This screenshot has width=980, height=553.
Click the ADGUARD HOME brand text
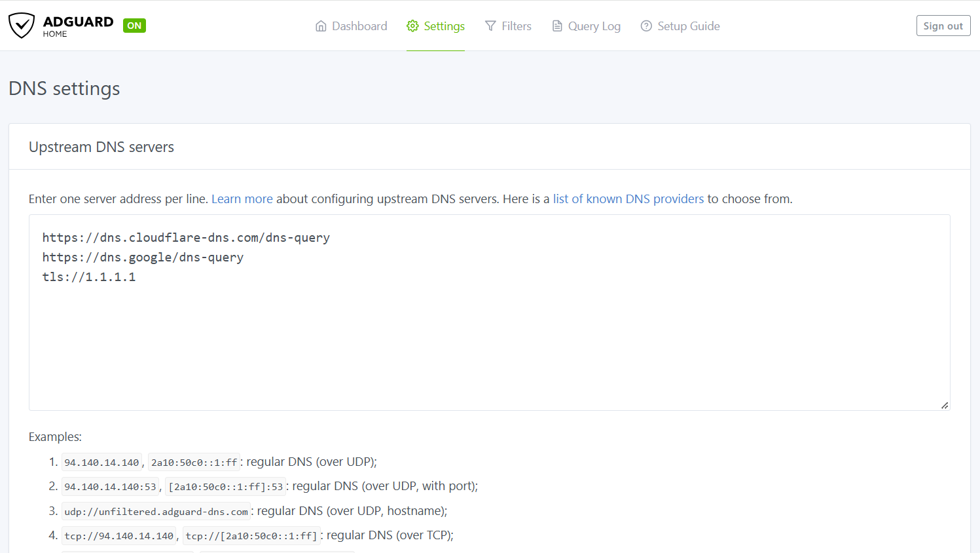tap(78, 26)
